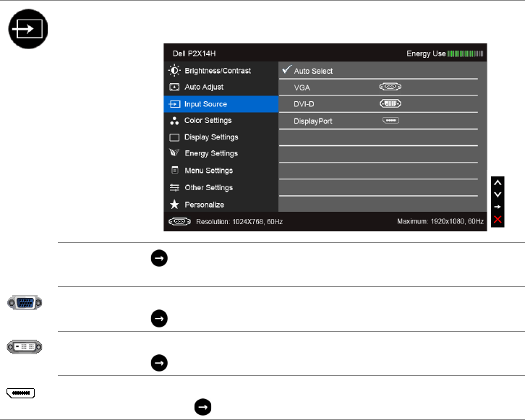Image resolution: width=525 pixels, height=420 pixels.
Task: Click the Auto Select checkmark
Action: click(x=287, y=69)
